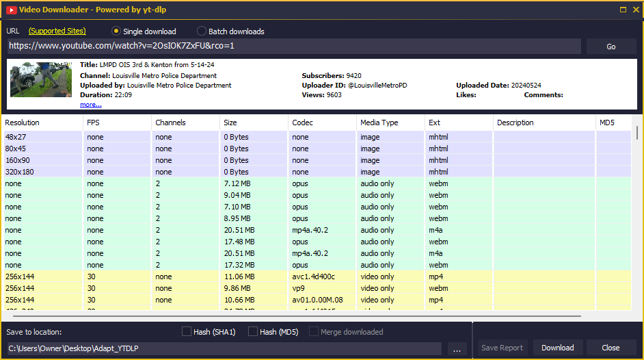Select the 17.32 MB opus audio row
Image resolution: width=644 pixels, height=360 pixels.
[317, 265]
